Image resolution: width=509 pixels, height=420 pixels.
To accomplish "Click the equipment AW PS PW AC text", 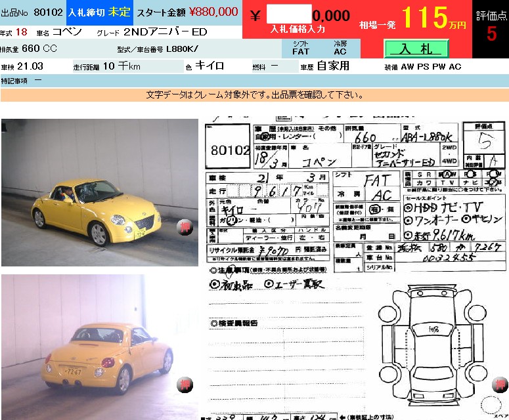I will click(431, 67).
